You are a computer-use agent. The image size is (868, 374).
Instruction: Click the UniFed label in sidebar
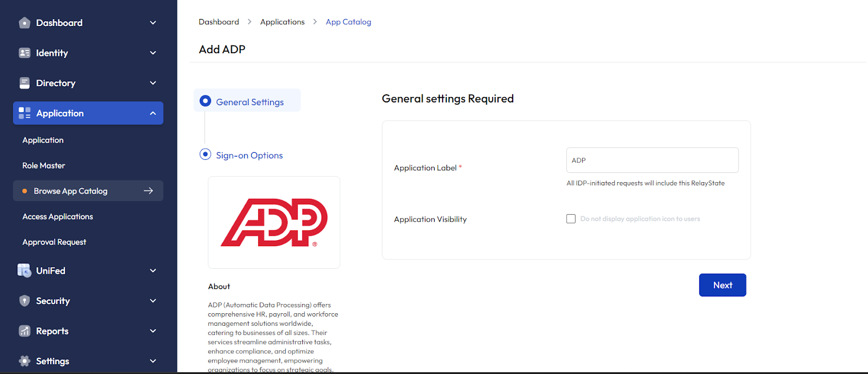50,270
